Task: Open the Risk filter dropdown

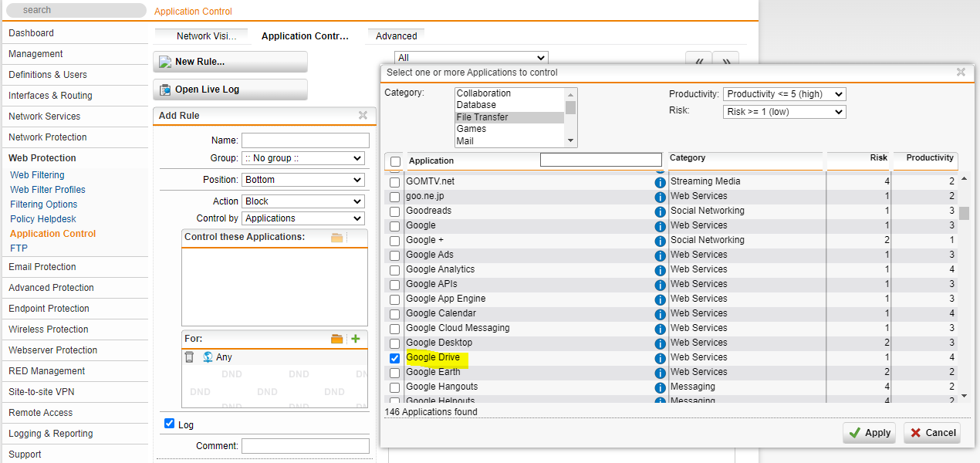Action: click(x=784, y=112)
